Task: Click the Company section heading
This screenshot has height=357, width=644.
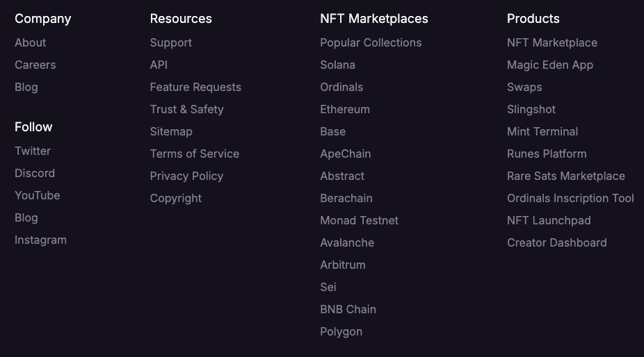Action: [43, 19]
